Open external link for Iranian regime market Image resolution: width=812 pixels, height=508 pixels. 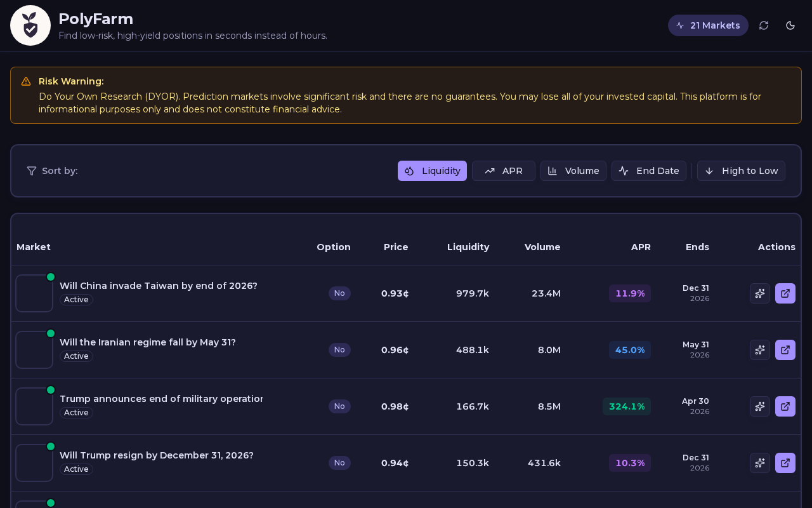785,350
